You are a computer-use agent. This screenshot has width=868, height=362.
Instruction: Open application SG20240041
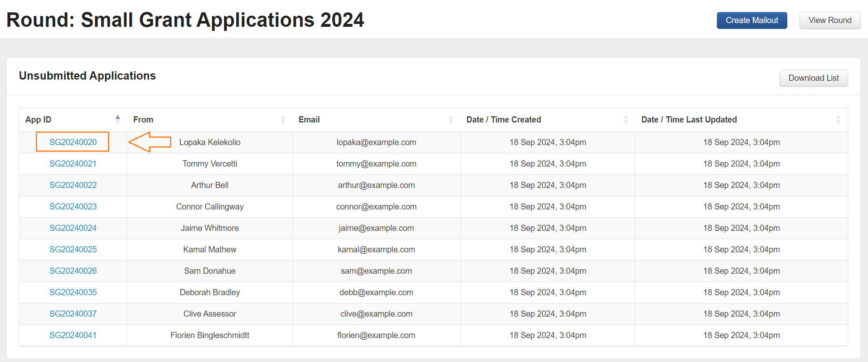[x=73, y=335]
